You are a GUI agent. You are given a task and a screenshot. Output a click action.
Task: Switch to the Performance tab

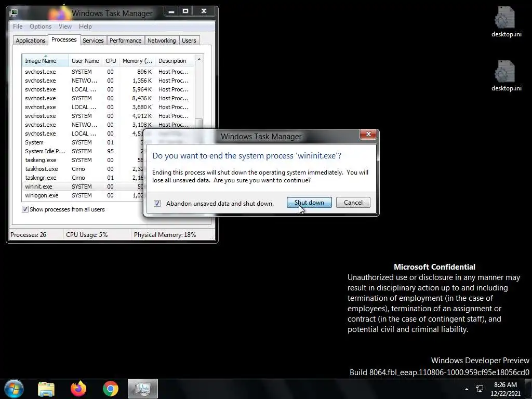coord(125,41)
